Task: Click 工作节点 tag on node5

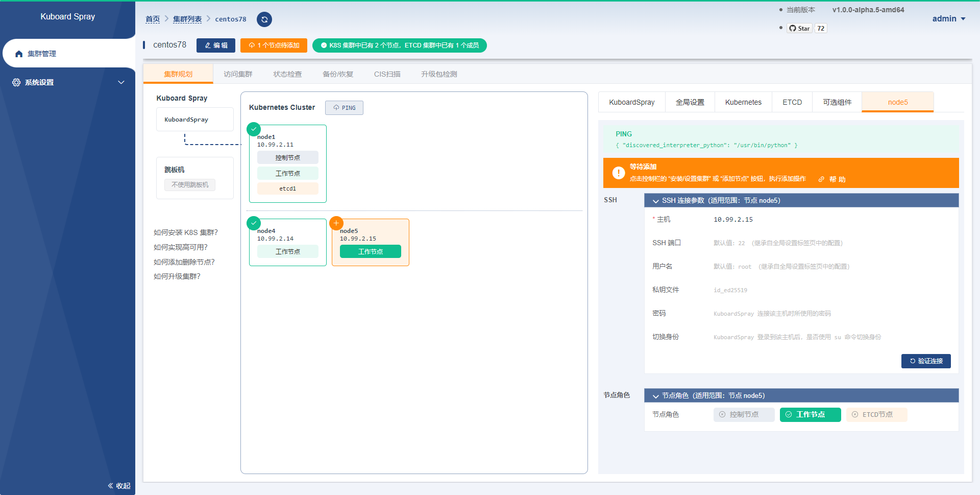Action: 371,252
